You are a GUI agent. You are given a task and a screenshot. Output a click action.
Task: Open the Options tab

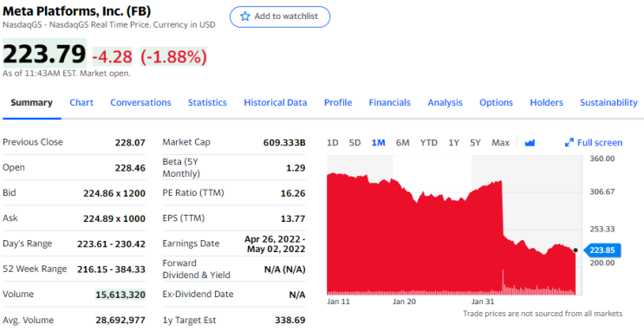coord(496,102)
